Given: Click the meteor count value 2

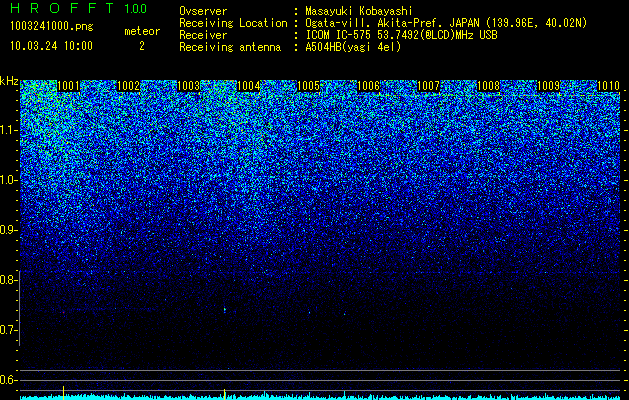Looking at the screenshot, I should [x=142, y=46].
